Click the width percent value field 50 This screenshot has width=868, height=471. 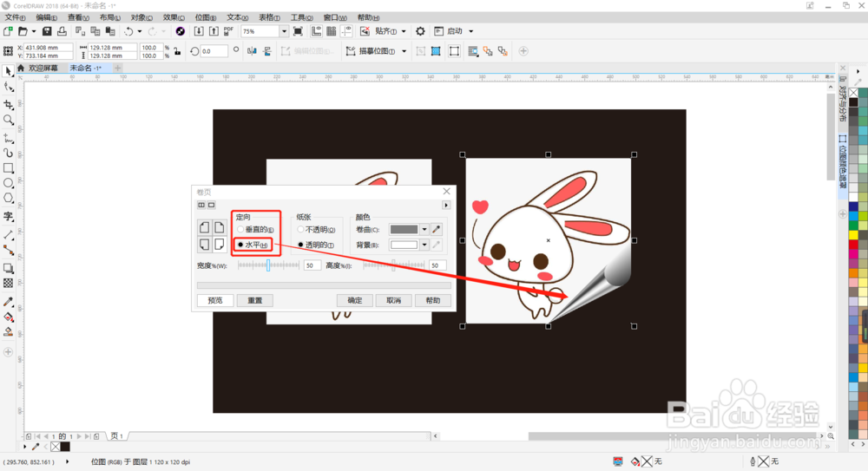point(312,265)
